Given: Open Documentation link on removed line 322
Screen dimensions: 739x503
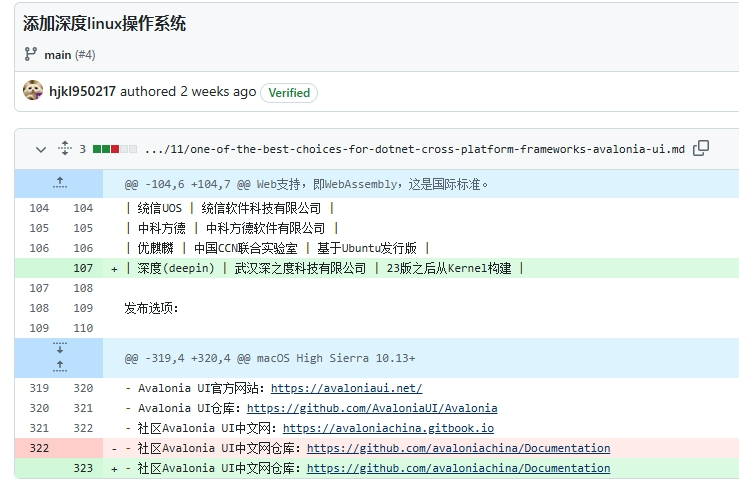Looking at the screenshot, I should [459, 448].
